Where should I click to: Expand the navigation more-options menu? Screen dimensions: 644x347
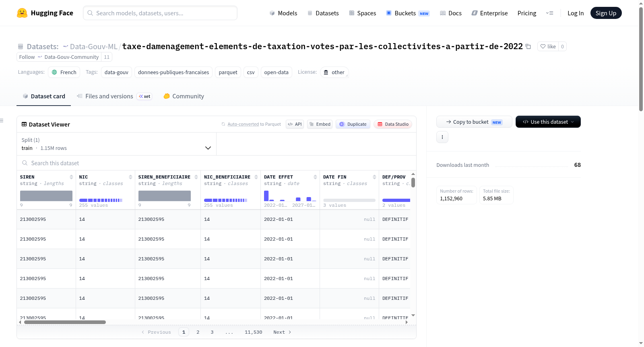(x=549, y=13)
